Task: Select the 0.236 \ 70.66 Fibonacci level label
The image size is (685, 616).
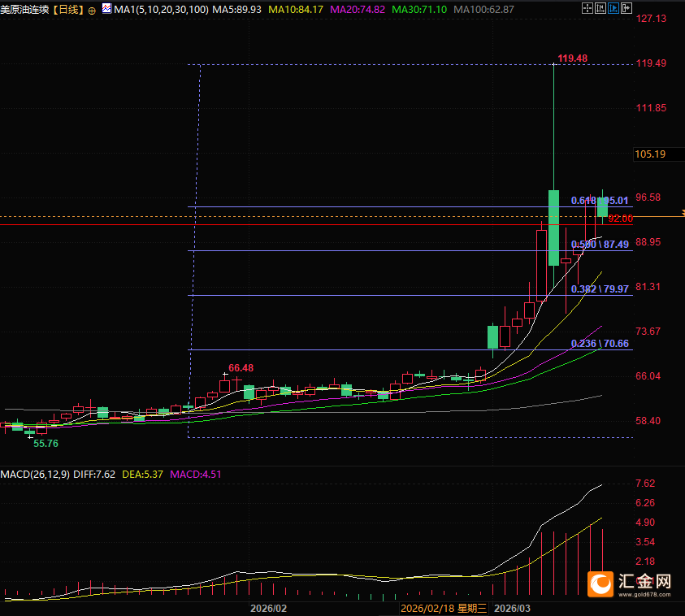Action: click(x=600, y=344)
